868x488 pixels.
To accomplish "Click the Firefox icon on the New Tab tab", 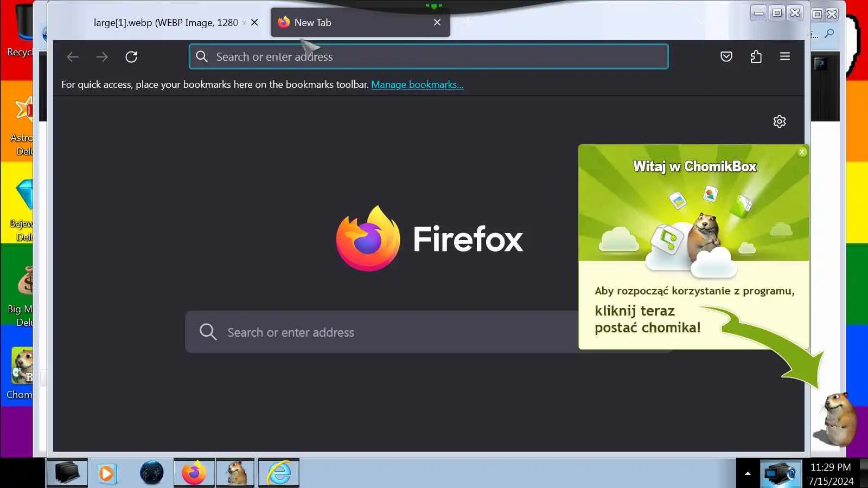I will [284, 22].
